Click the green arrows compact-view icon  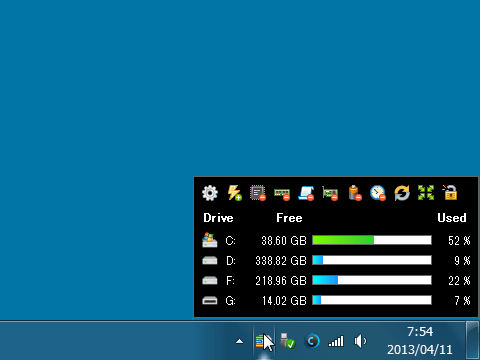tap(426, 193)
